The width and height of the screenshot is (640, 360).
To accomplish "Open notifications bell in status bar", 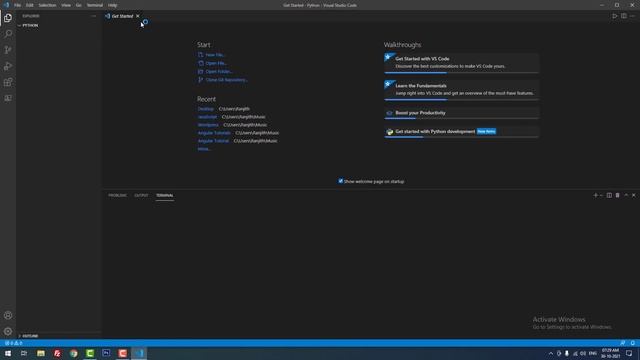I will [632, 343].
